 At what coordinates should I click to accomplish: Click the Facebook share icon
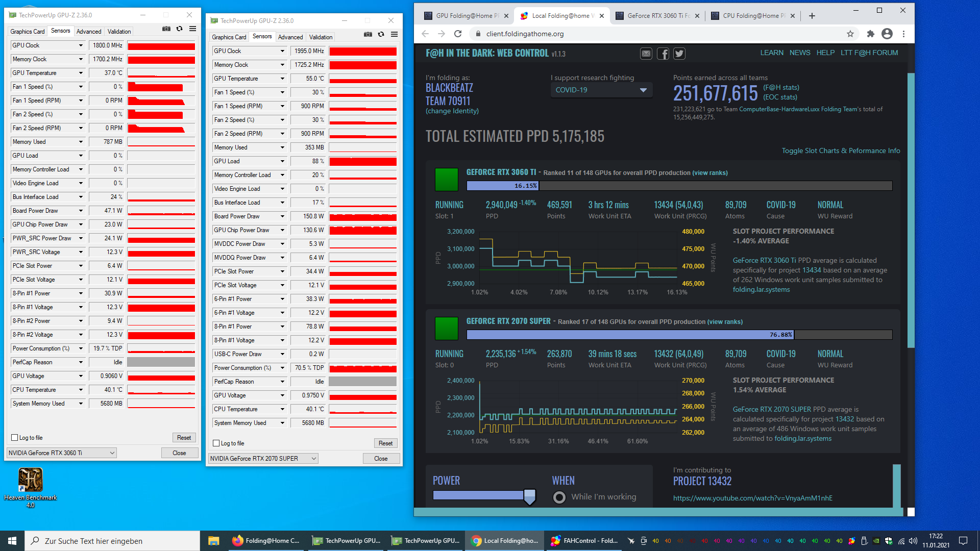(x=663, y=54)
